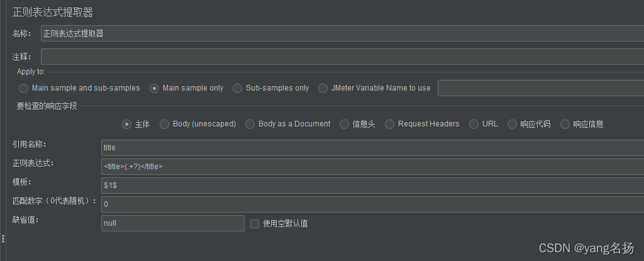Click the JMeter variable name text field
This screenshot has width=644, height=261.
point(540,88)
